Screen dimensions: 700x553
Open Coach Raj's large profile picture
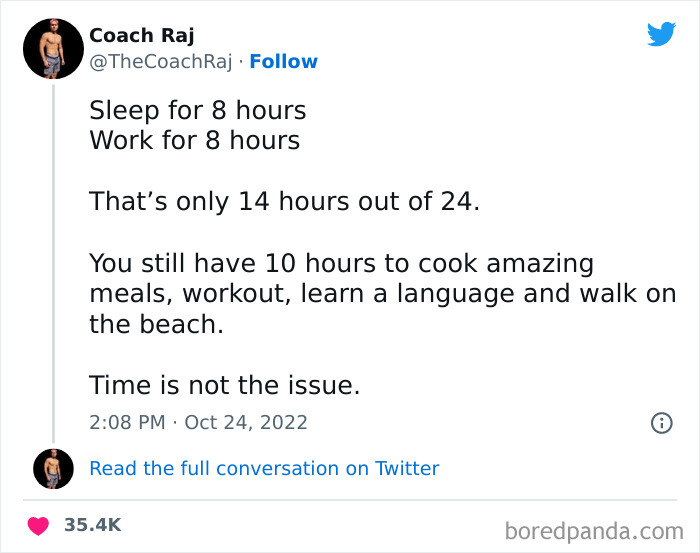point(53,49)
